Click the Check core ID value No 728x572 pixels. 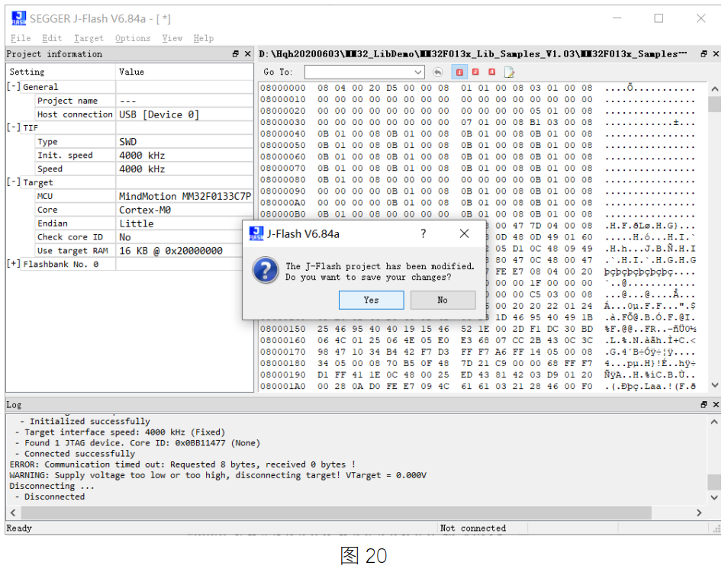[125, 237]
